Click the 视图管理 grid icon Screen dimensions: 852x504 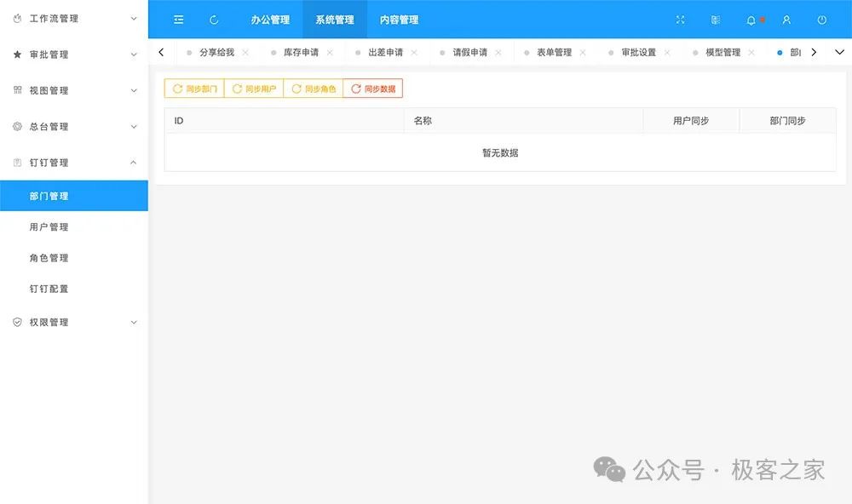[x=17, y=90]
